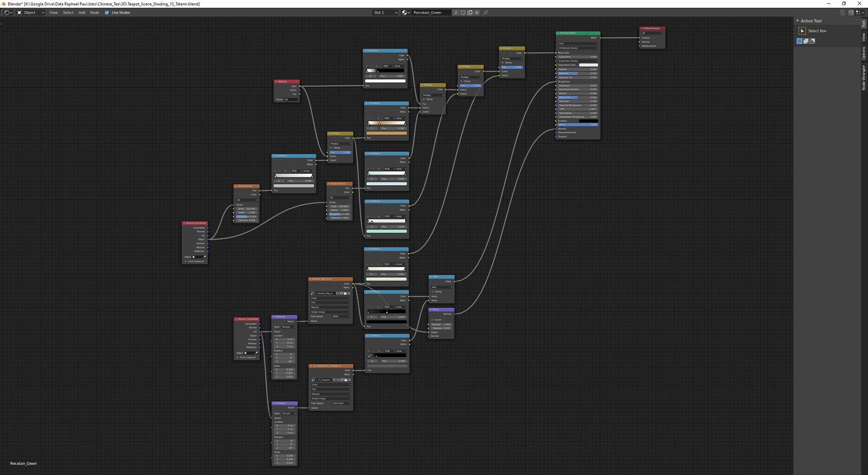Select the Select Box active tool icon
This screenshot has width=868, height=475.
pos(802,31)
